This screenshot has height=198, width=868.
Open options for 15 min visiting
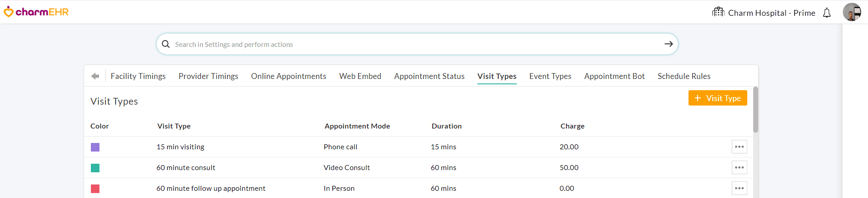point(739,147)
